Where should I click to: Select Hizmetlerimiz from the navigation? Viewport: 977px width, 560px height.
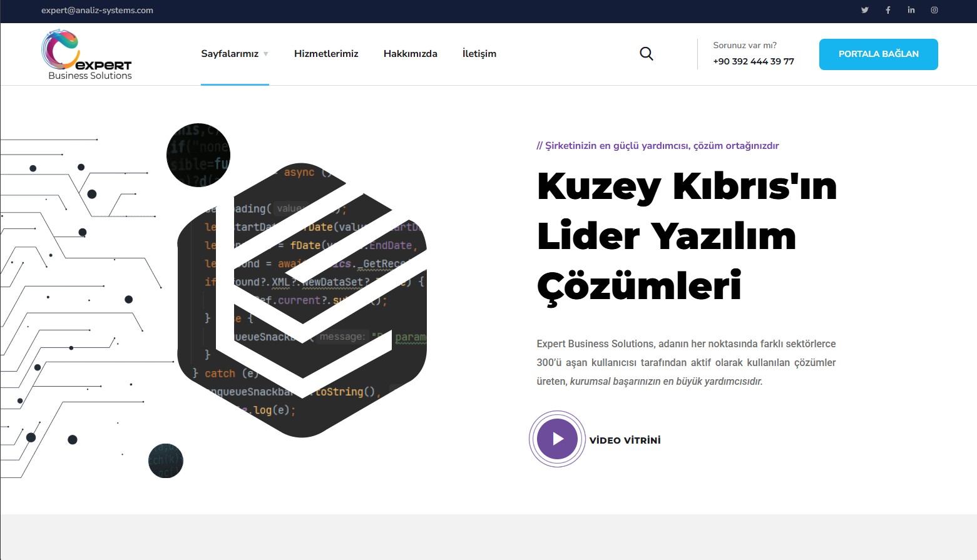pyautogui.click(x=326, y=54)
